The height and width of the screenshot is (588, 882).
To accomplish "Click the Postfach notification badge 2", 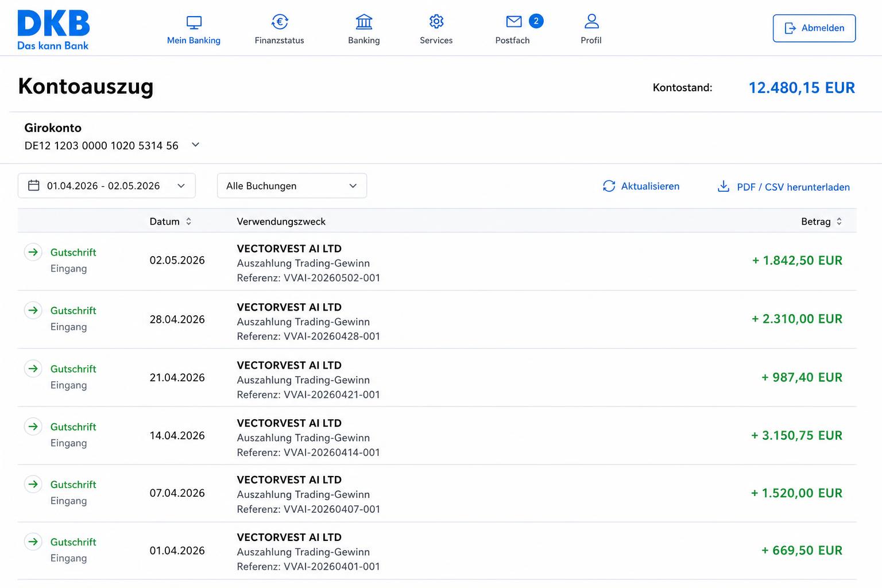I will pos(536,21).
